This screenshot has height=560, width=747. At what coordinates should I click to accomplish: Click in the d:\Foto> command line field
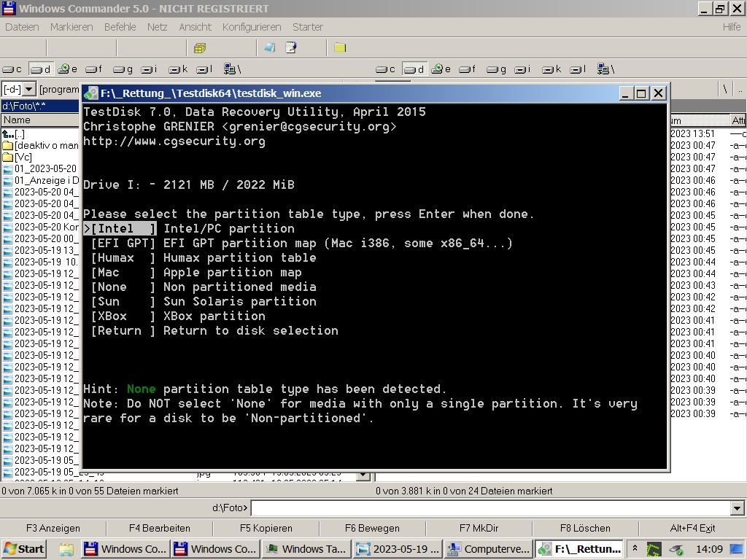click(491, 508)
